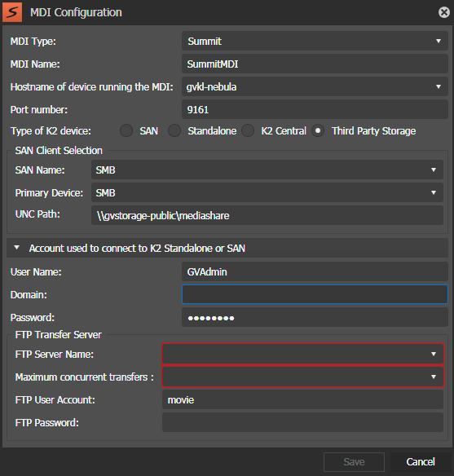The image size is (454, 476).
Task: Open the MDI Type dropdown showing Summit
Action: pyautogui.click(x=315, y=41)
